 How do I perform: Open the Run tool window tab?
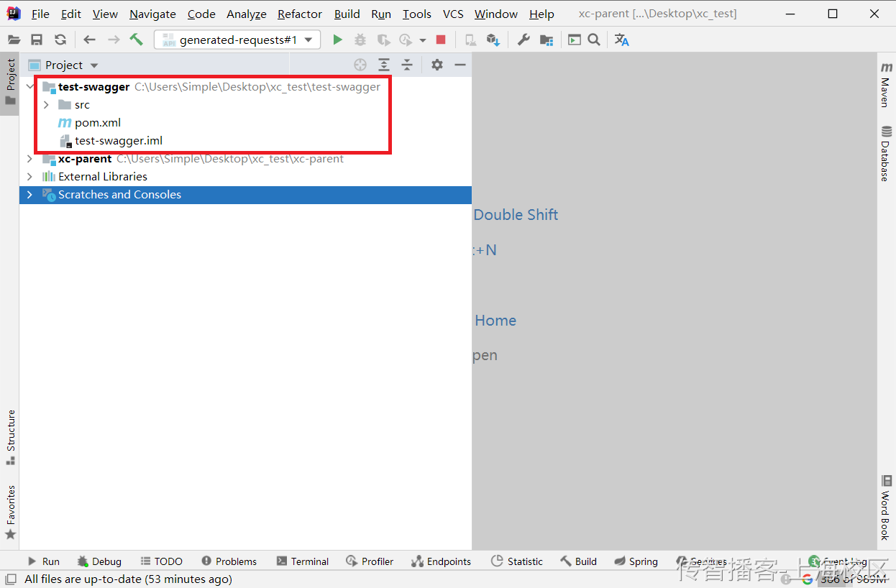click(43, 561)
